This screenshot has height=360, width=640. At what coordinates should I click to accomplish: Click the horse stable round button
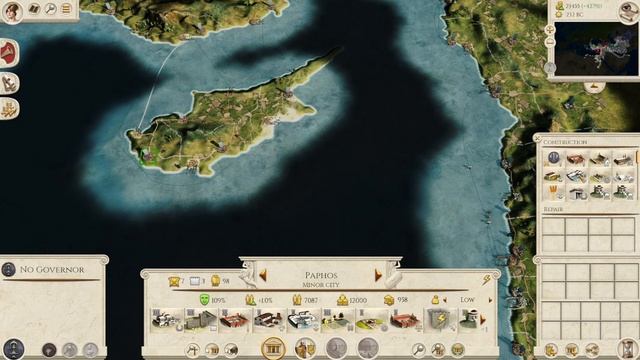[x=231, y=350]
